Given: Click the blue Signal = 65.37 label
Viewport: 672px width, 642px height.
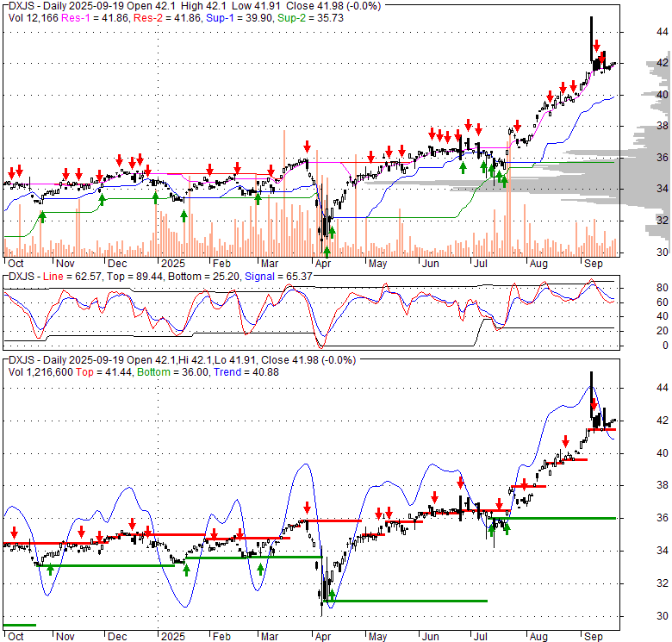Looking at the screenshot, I should (278, 277).
